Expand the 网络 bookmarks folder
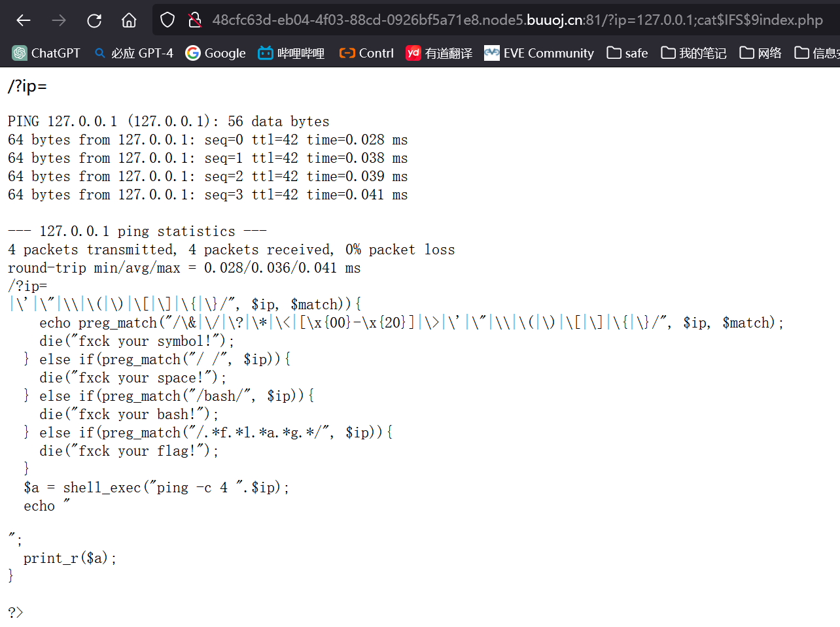Image resolution: width=840 pixels, height=627 pixels. point(760,53)
